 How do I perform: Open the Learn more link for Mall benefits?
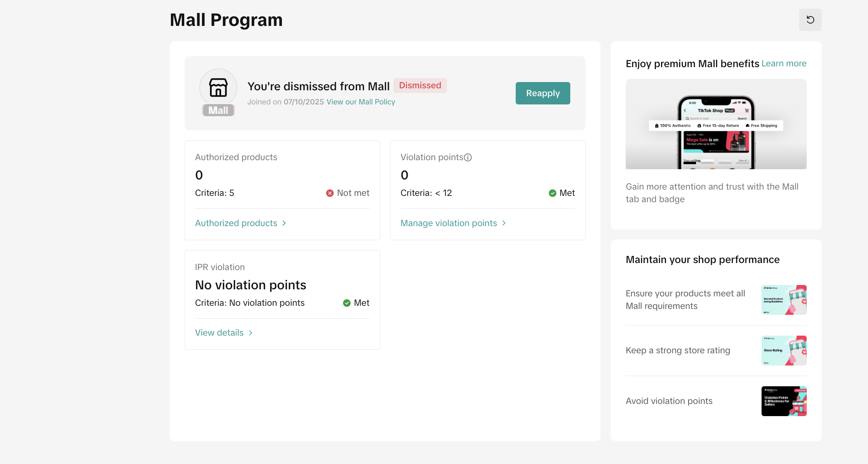784,64
